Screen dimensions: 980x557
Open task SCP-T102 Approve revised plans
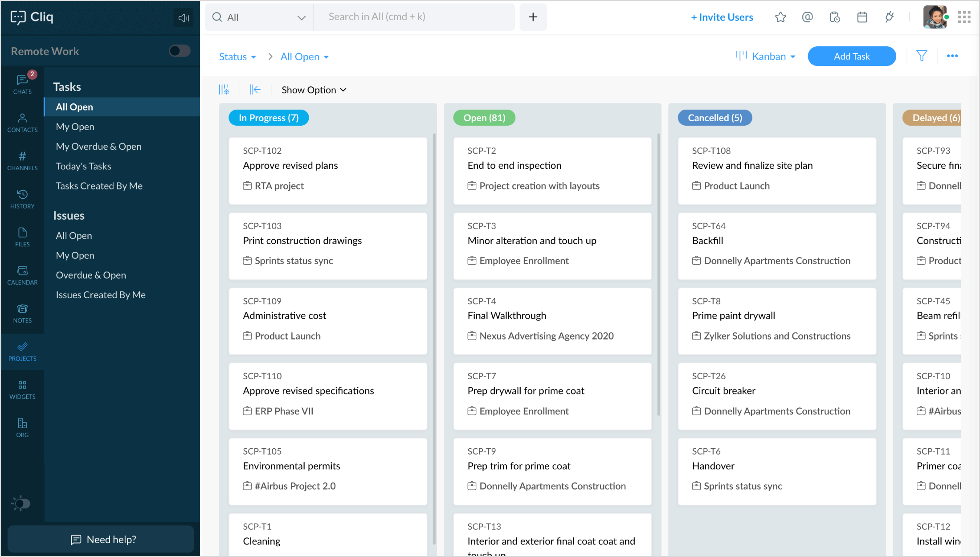328,171
